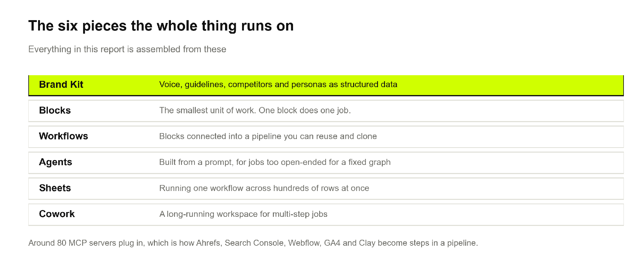644x275 pixels.
Task: Click the footer note about MCP servers
Action: [x=253, y=243]
